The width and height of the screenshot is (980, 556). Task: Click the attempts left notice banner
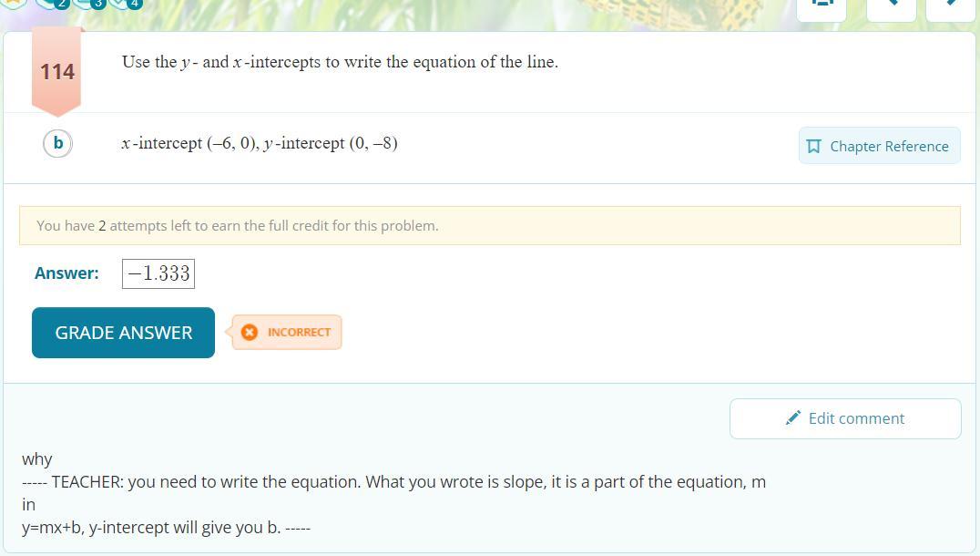(x=489, y=225)
